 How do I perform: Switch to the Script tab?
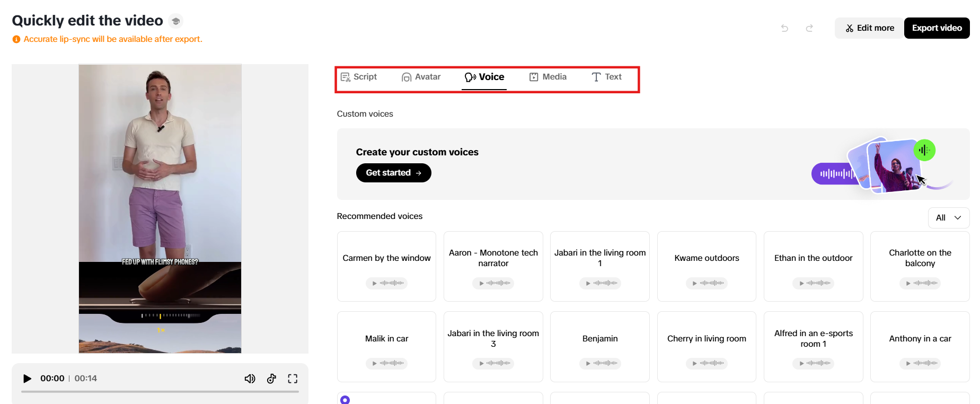[359, 77]
